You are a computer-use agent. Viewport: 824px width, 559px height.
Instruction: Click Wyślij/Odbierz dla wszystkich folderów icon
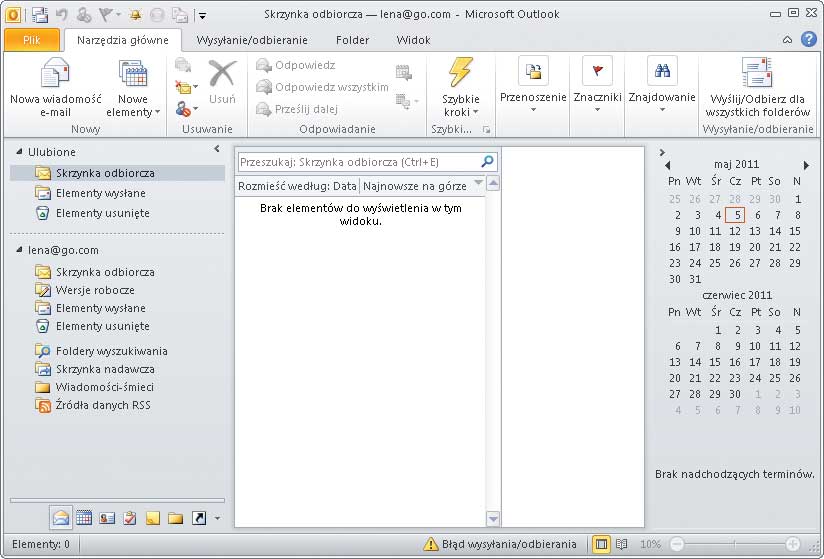[x=756, y=74]
